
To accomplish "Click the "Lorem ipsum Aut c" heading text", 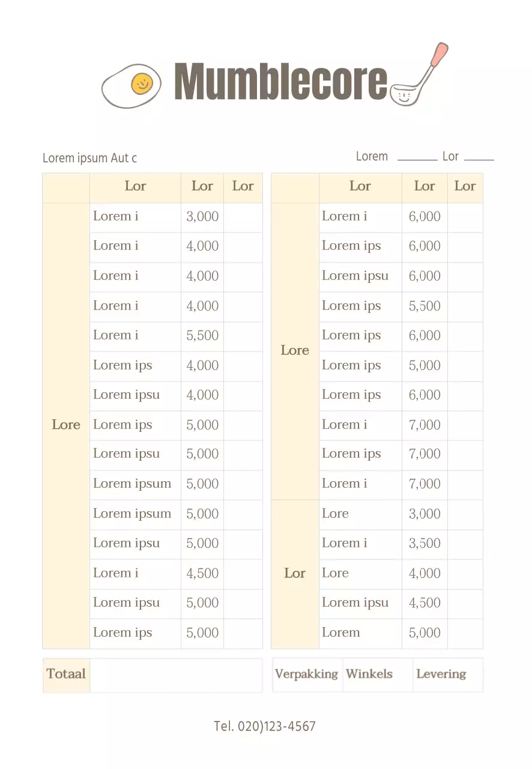I will click(x=90, y=158).
